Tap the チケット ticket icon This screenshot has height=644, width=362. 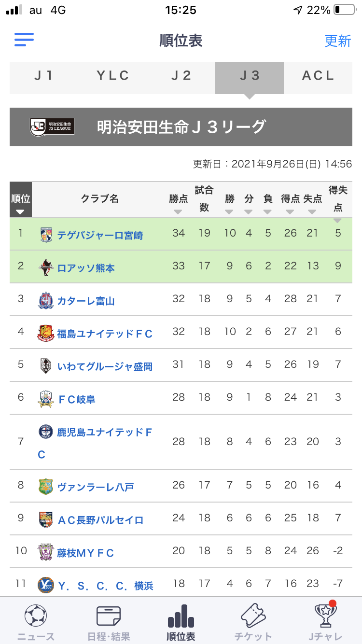[x=253, y=616]
